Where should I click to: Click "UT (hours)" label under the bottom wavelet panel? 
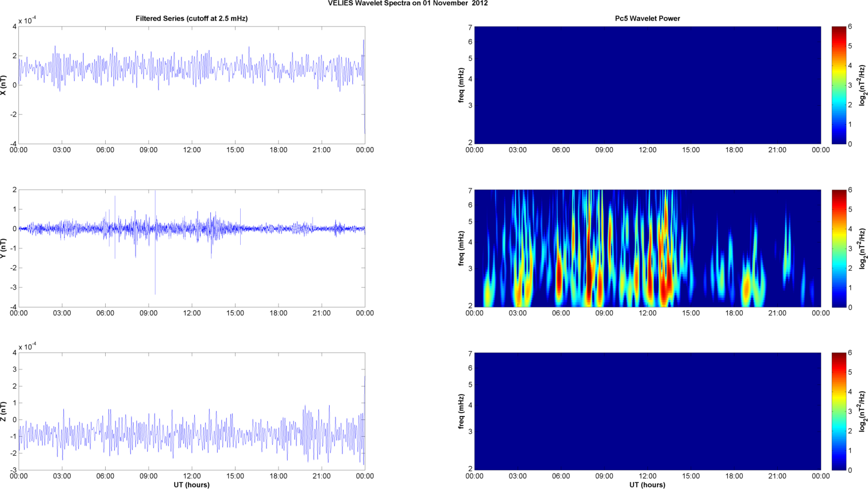pos(647,485)
